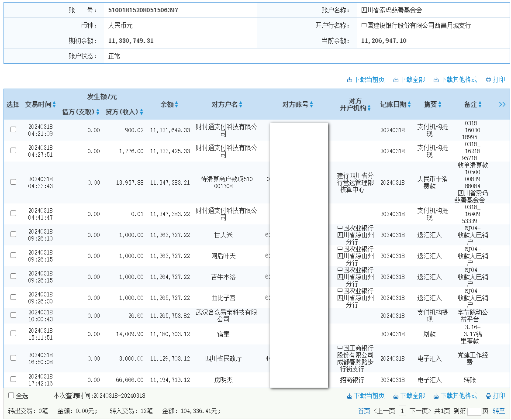
Task: Click the 备注 column header
Action: tap(470, 105)
